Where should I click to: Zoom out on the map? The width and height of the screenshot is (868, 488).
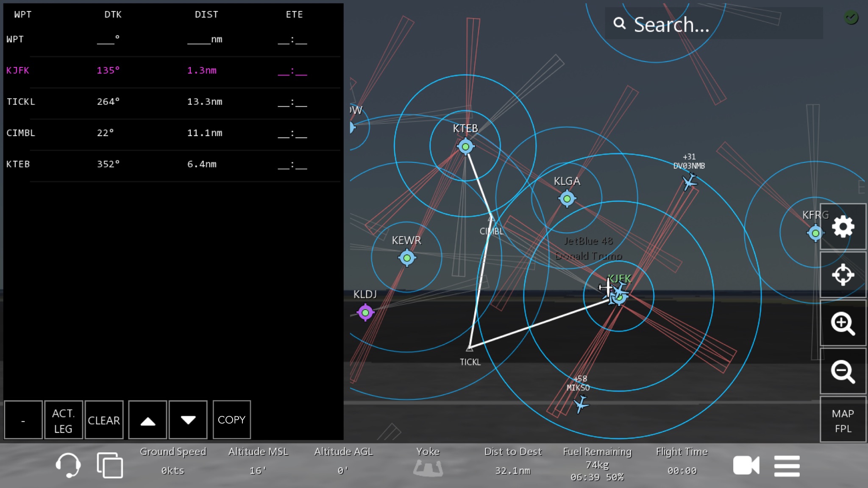843,371
